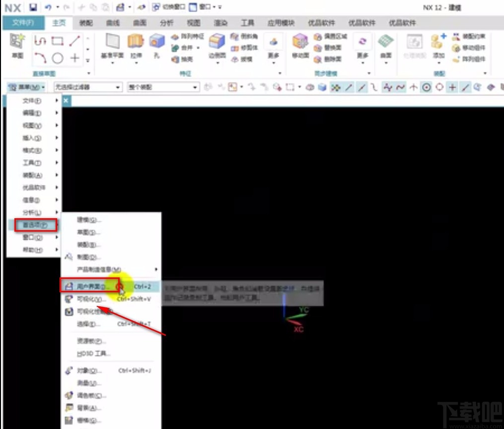Open 帮助(H) help submenu
The width and height of the screenshot is (504, 429).
pyautogui.click(x=34, y=250)
